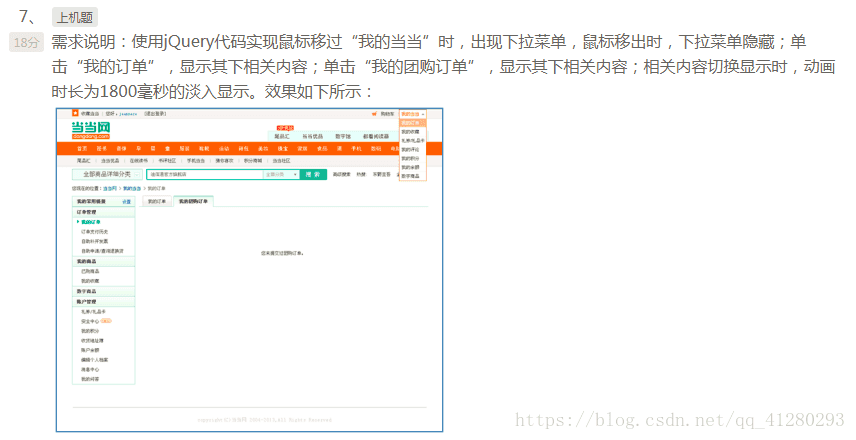Click 服装 in the orange navigation bar
The image size is (856, 440).
185,148
